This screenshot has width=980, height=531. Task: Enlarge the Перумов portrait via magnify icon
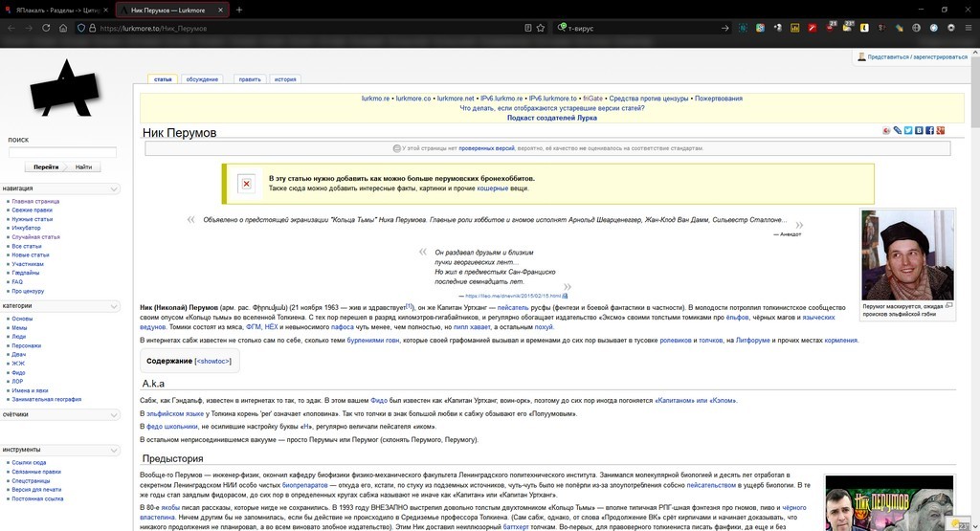(948, 305)
